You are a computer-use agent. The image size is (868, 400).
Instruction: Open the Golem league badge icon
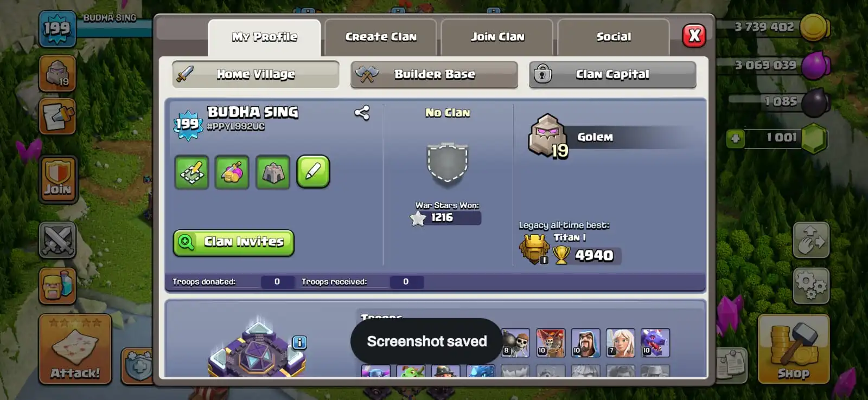547,136
